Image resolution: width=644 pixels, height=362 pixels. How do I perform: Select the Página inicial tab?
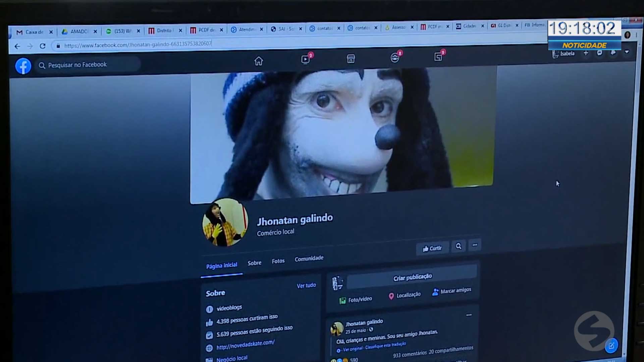tap(221, 266)
